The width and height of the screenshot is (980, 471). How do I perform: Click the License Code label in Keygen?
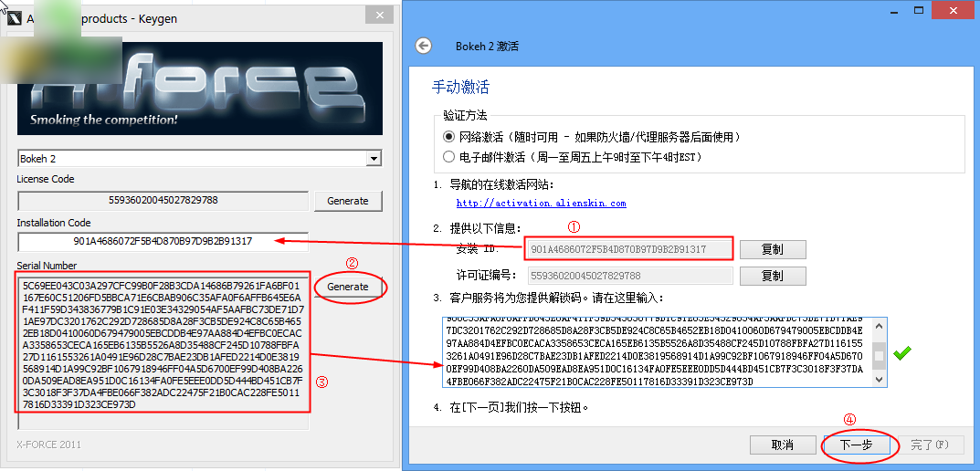coord(46,179)
